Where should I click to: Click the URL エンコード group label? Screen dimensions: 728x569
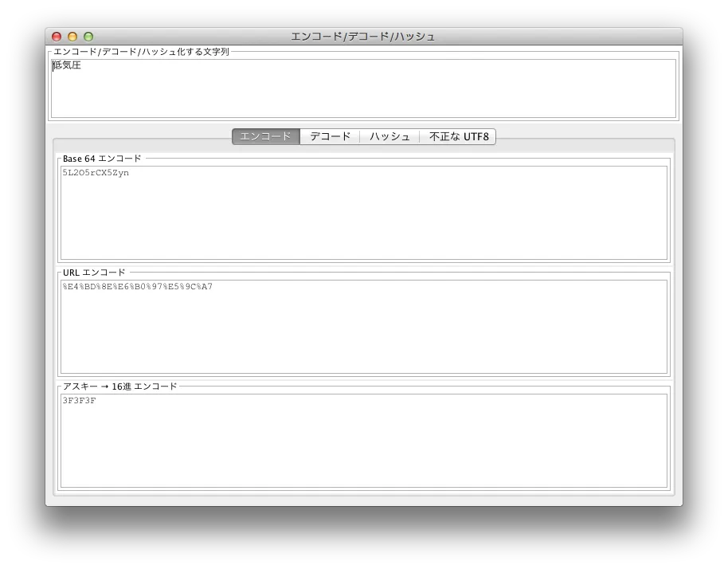(94, 273)
